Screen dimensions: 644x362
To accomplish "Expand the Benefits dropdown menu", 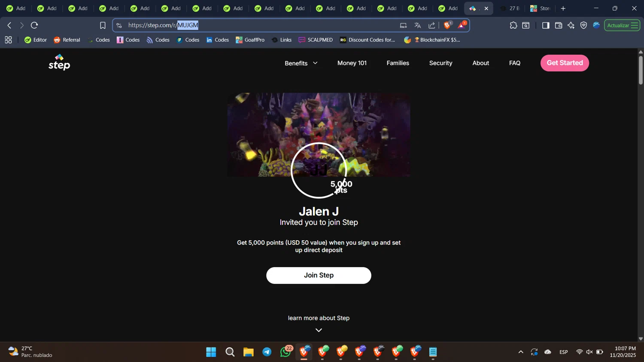I will coord(301,63).
